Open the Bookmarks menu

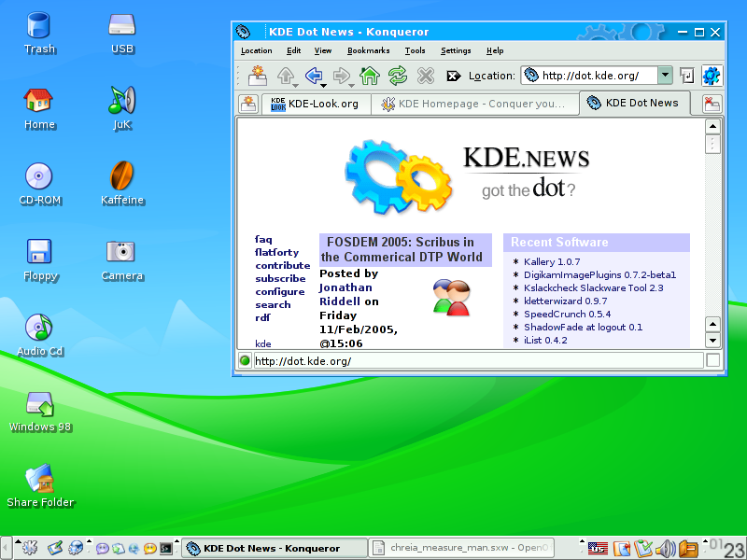coord(368,50)
